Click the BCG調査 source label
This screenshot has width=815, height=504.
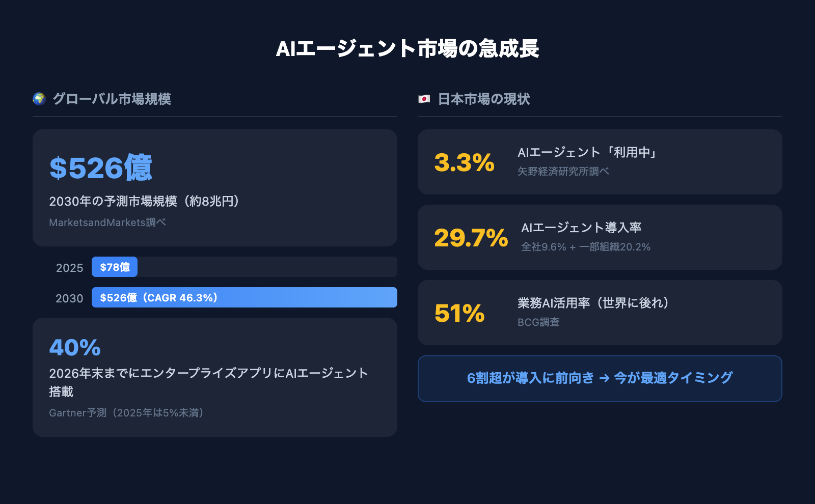coord(538,322)
